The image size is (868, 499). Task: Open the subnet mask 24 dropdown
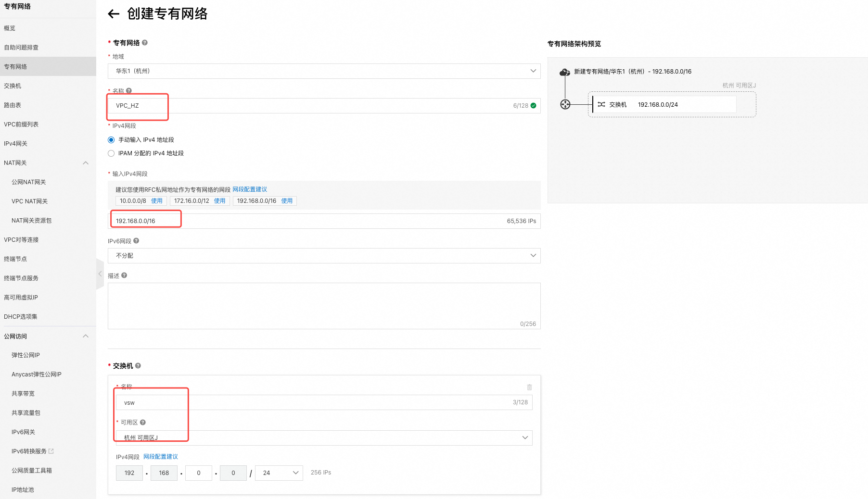pos(279,473)
